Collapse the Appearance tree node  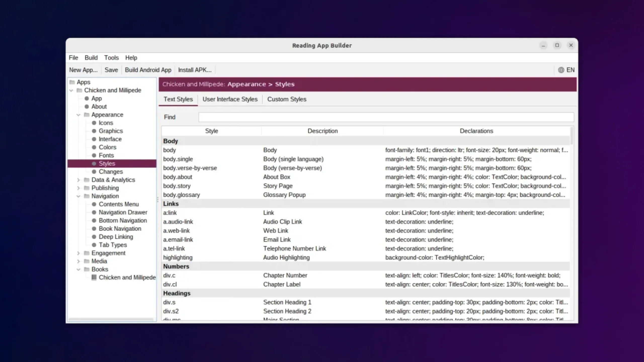coord(78,115)
